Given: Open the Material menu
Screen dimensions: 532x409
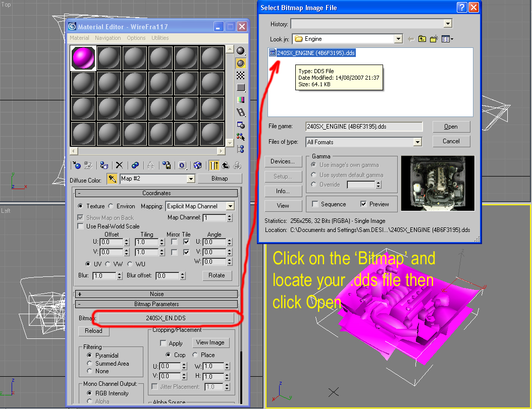Looking at the screenshot, I should point(79,38).
